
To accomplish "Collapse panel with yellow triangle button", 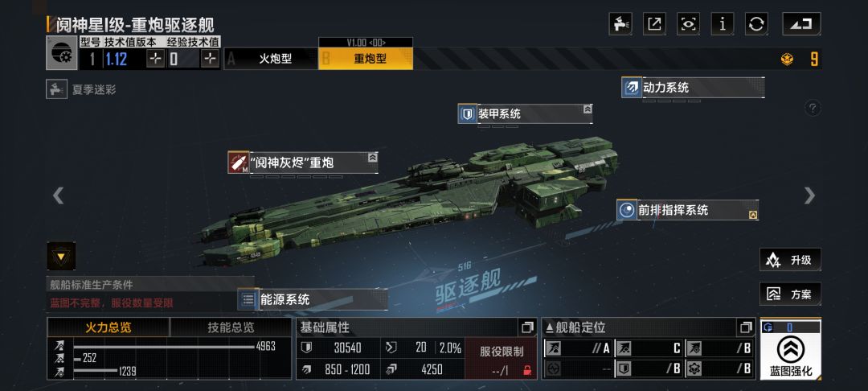I will 61,256.
